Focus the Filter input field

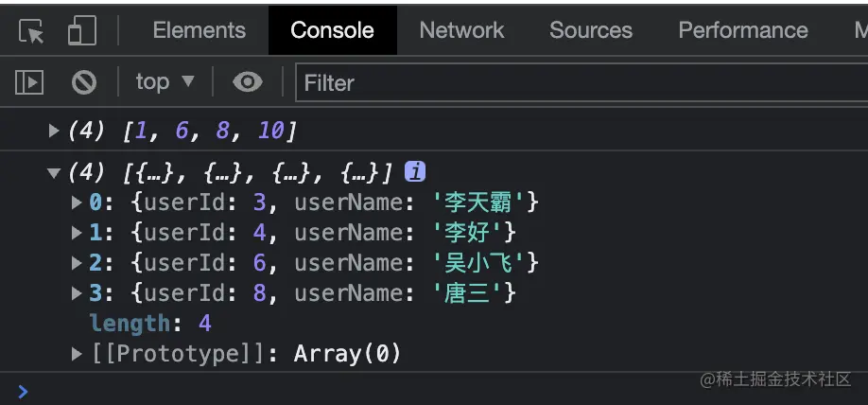(x=582, y=83)
